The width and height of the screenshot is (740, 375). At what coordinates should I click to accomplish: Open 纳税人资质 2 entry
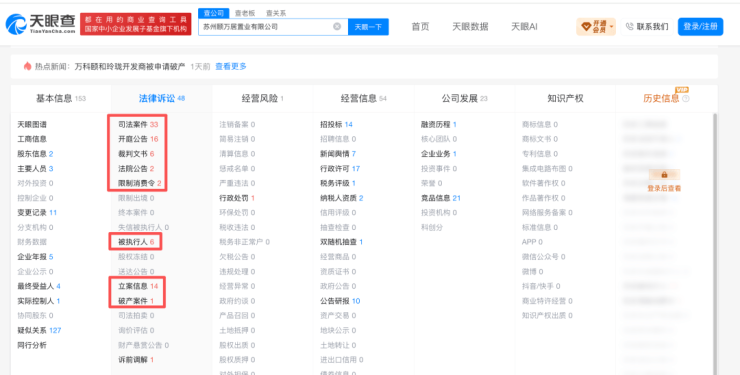click(x=342, y=198)
